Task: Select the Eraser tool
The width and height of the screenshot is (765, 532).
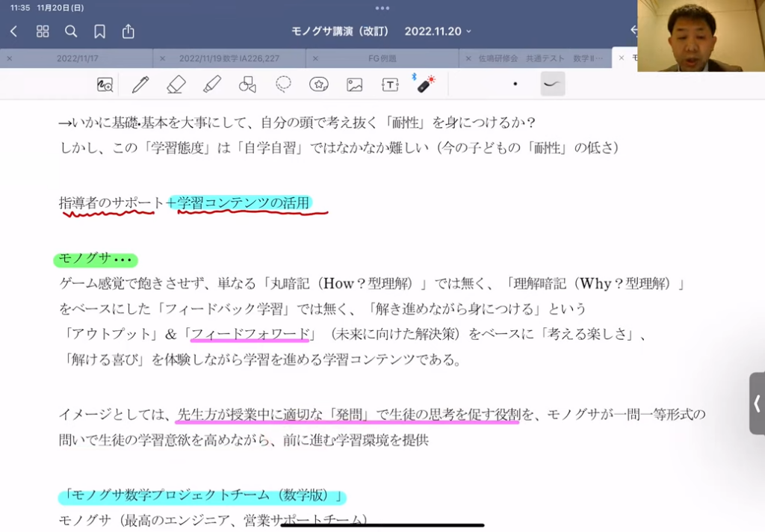Action: (176, 84)
